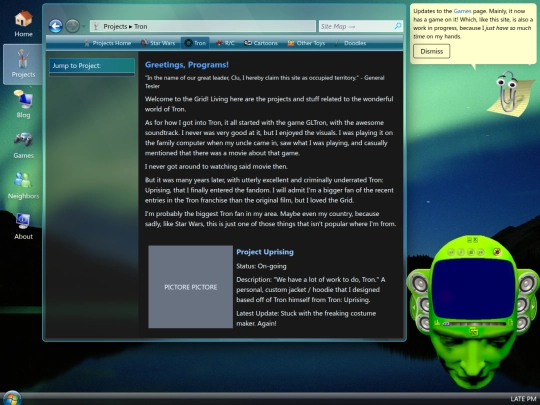Open the Games controller icon
Screen dimensions: 540x405
[x=23, y=145]
